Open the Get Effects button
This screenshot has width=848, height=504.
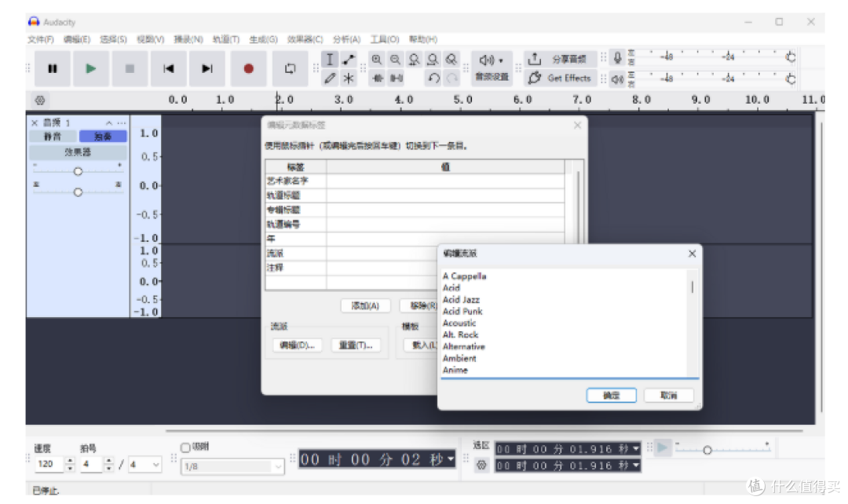click(561, 78)
